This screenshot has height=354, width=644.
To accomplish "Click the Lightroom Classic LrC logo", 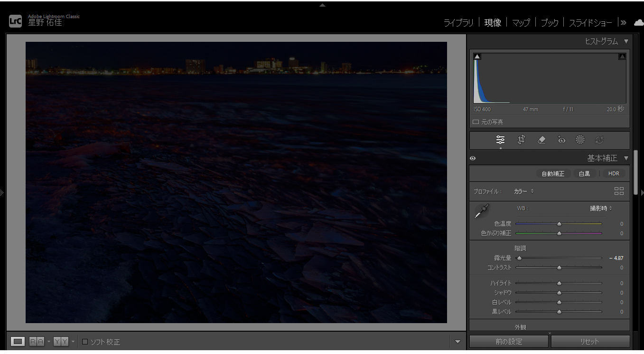I will [x=16, y=21].
